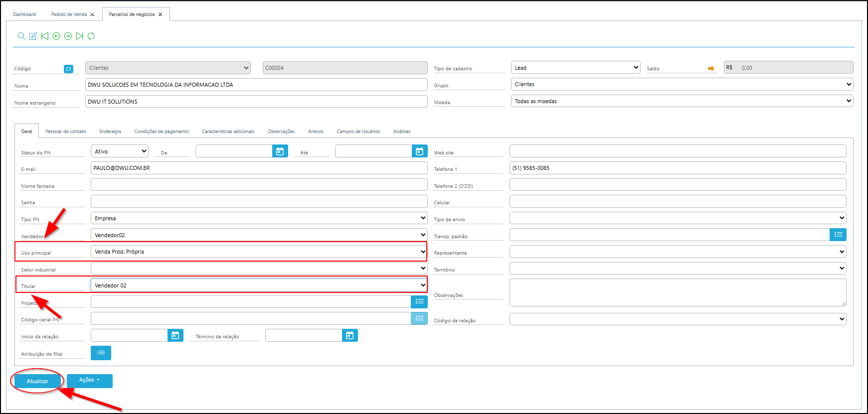Click the Atualizar button
The height and width of the screenshot is (414, 868).
click(37, 381)
